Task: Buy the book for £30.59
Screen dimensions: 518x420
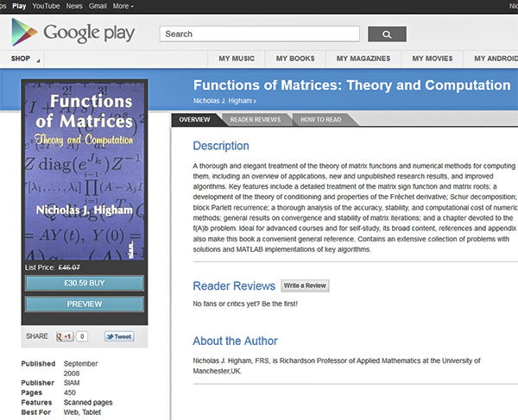Action: coord(85,283)
